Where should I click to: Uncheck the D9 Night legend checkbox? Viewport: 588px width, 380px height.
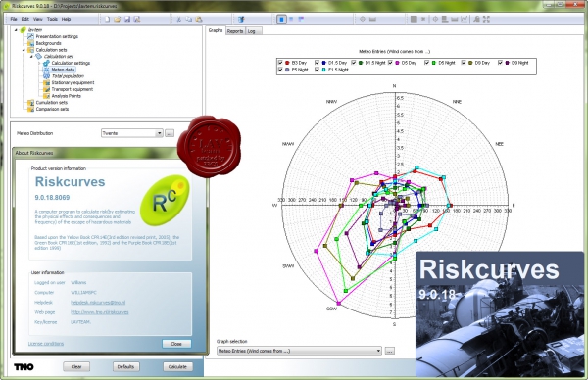coord(500,63)
